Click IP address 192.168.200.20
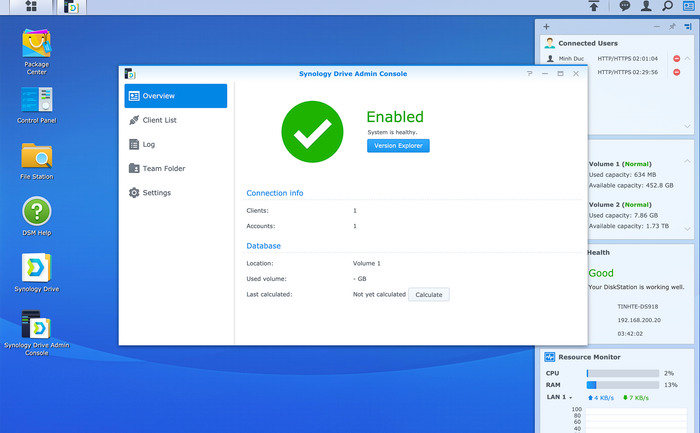 tap(639, 320)
